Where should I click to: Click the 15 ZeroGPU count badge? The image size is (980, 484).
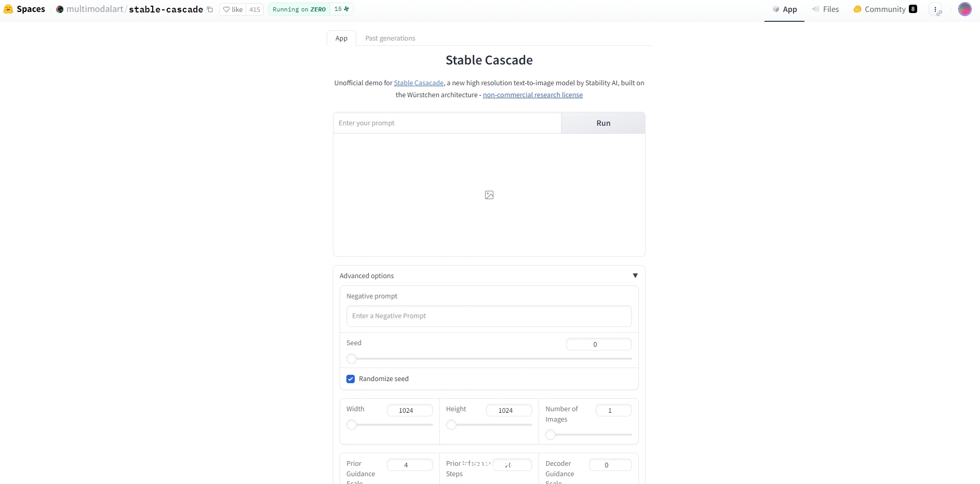click(341, 9)
